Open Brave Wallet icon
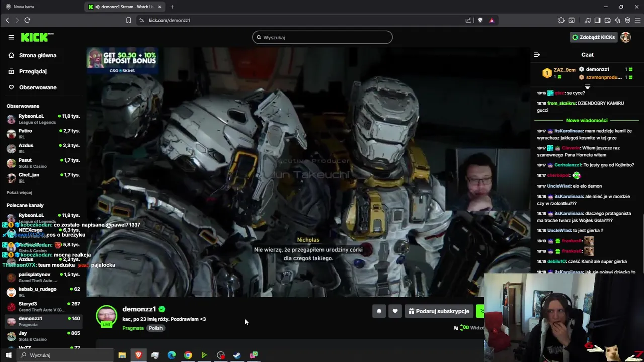The width and height of the screenshot is (644, 362). pos(607,20)
